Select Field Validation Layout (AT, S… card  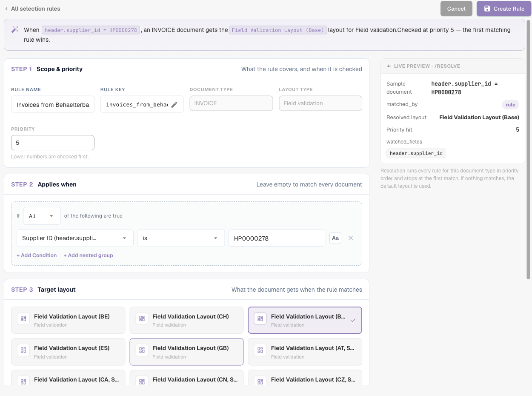click(x=305, y=352)
